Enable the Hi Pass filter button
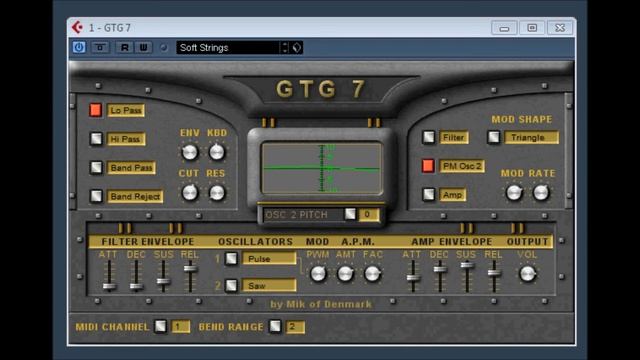Viewport: 640px width, 360px height. click(96, 139)
